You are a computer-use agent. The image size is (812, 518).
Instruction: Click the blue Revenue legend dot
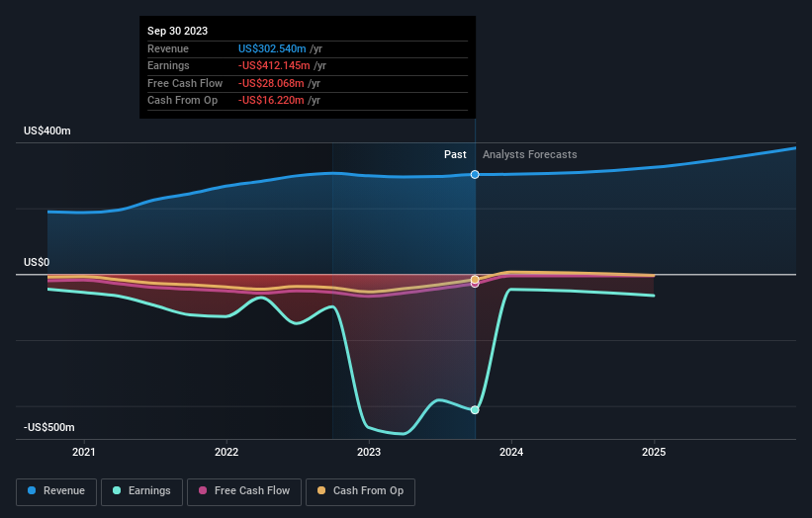pyautogui.click(x=32, y=490)
